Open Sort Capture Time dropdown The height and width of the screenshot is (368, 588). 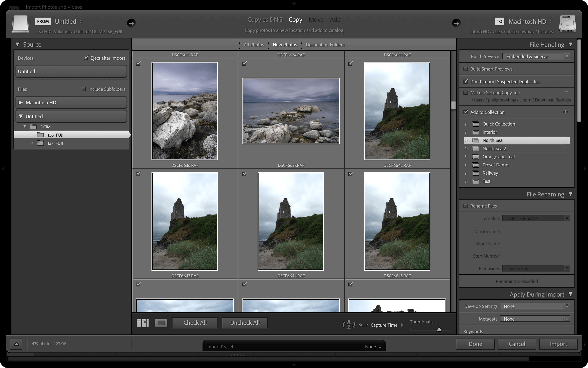coord(386,325)
